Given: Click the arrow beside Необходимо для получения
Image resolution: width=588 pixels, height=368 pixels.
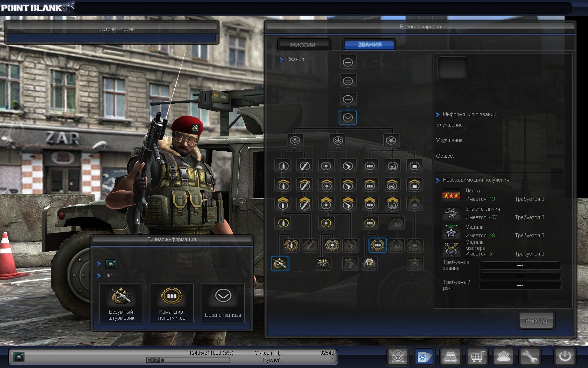Looking at the screenshot, I should (437, 180).
